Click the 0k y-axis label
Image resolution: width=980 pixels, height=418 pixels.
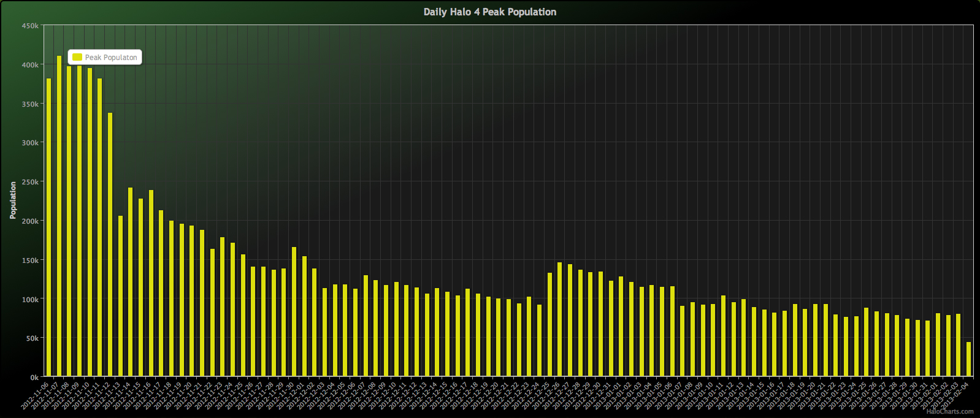34,378
